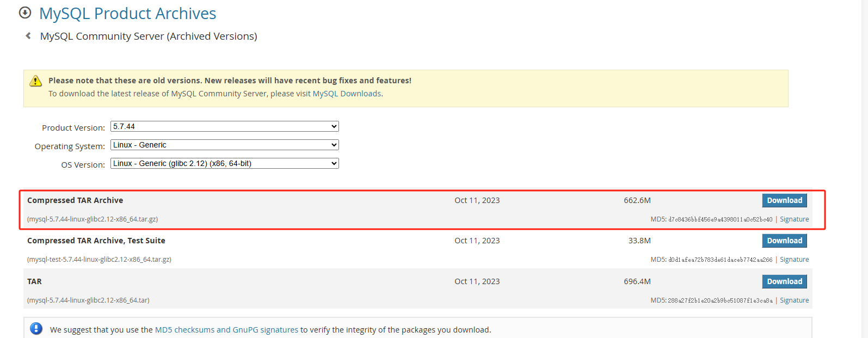
Task: Click the back arrow next to MySQL Community Server
Action: 28,36
